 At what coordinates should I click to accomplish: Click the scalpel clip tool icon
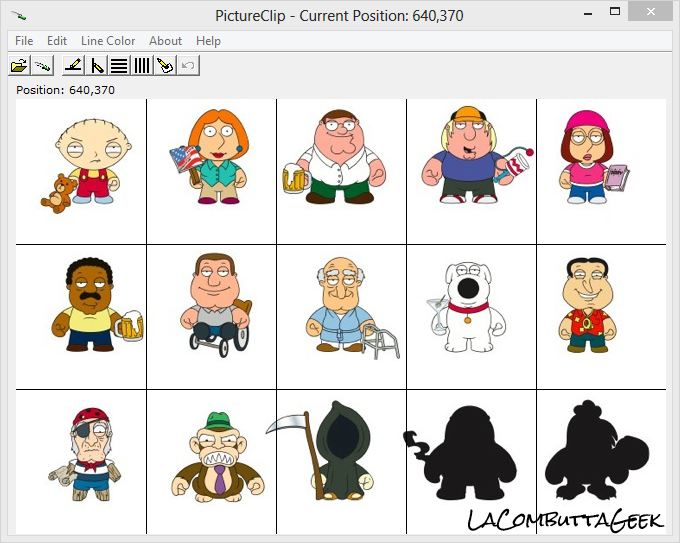[42, 65]
